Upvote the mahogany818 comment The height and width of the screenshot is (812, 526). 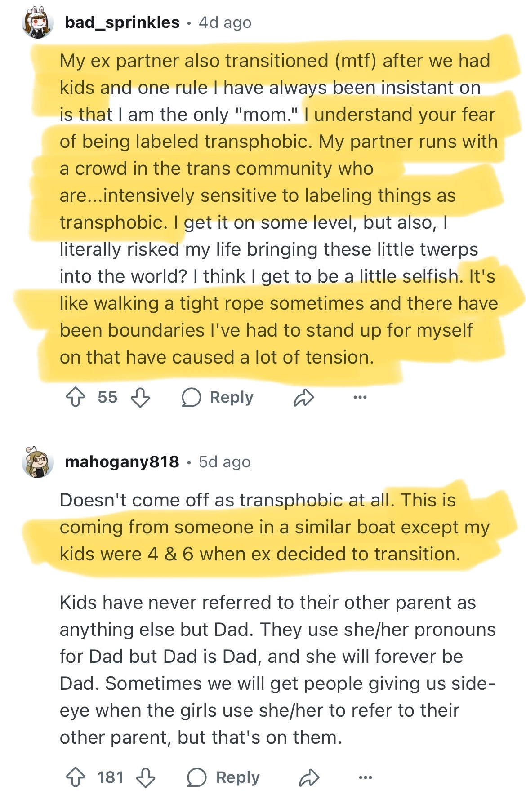coord(76,778)
